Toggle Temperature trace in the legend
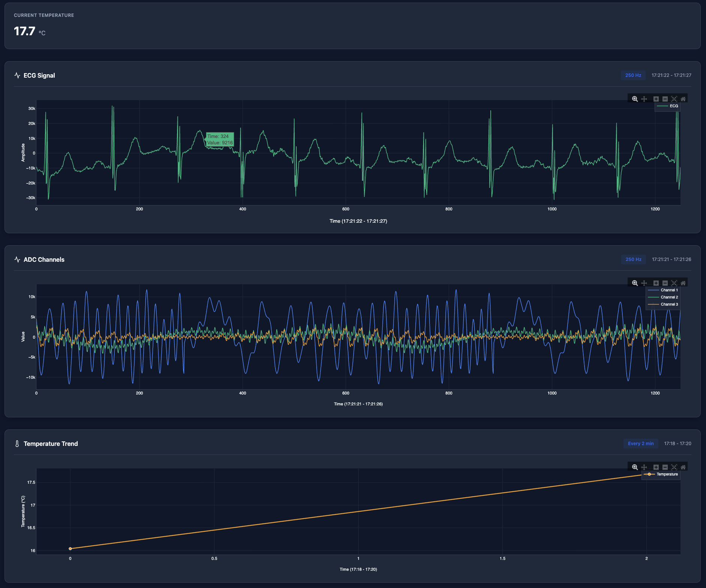 point(661,474)
